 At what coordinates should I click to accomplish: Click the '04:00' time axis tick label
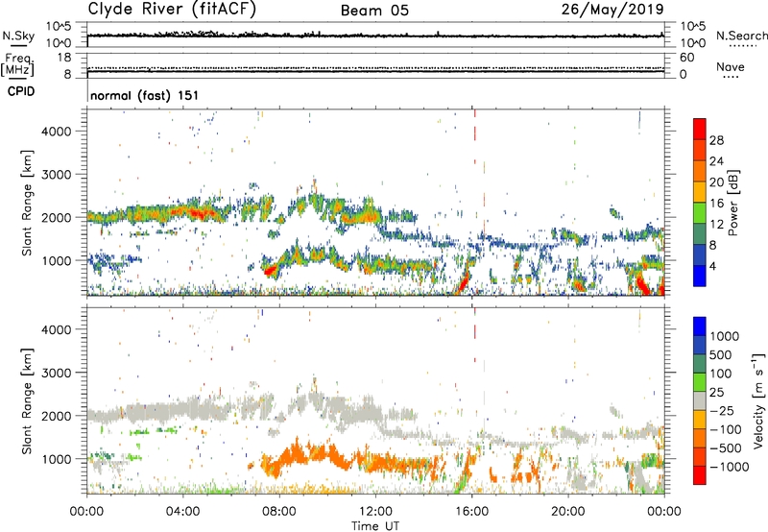tap(183, 512)
